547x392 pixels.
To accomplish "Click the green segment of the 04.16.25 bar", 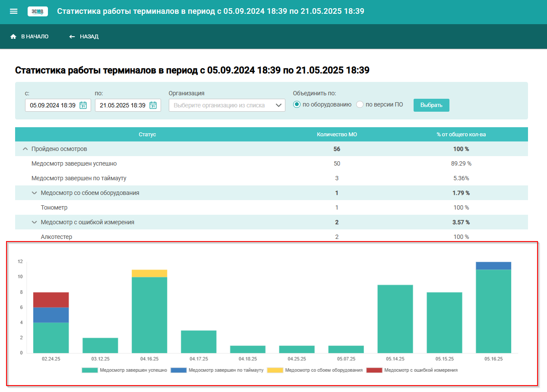I will (149, 315).
